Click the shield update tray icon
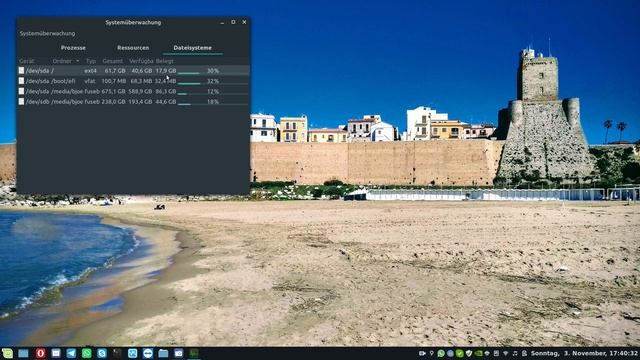 (x=469, y=353)
